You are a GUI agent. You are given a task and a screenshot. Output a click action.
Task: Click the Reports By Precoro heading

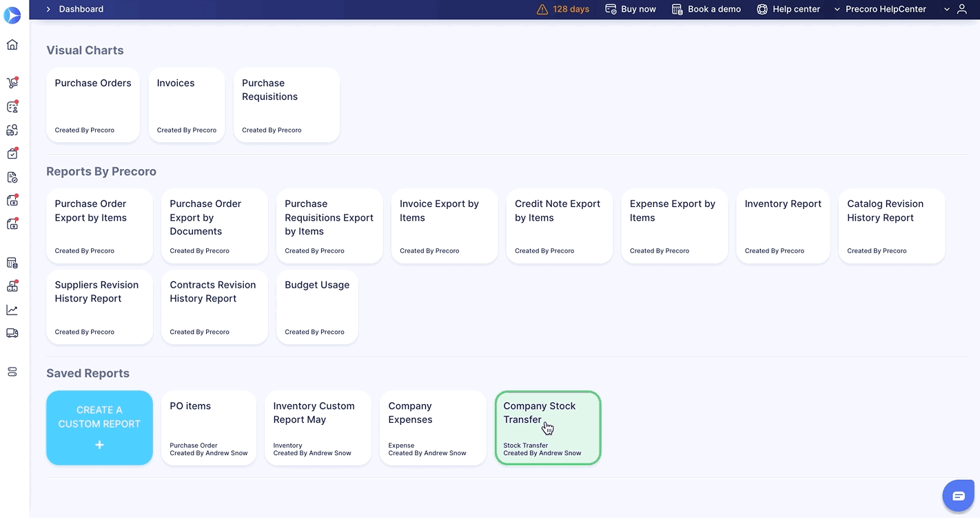[101, 171]
